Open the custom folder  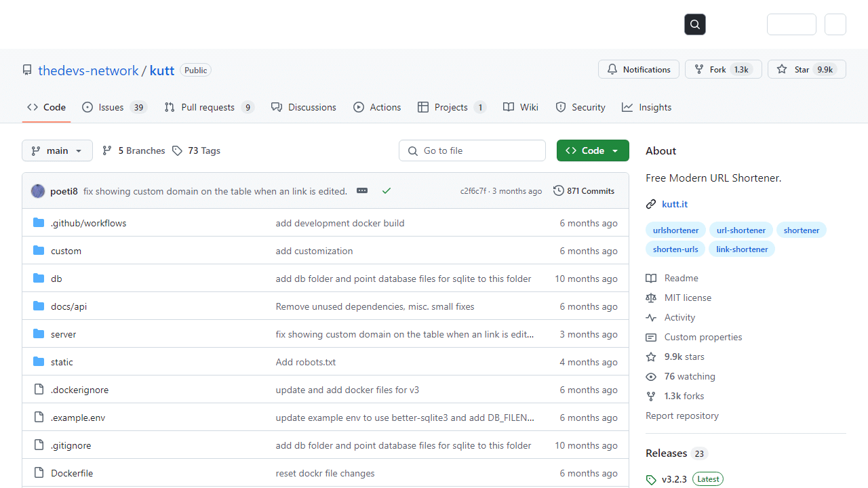(x=66, y=251)
